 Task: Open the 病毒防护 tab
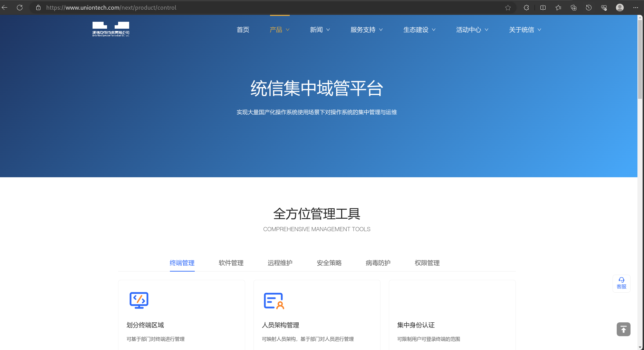(378, 263)
